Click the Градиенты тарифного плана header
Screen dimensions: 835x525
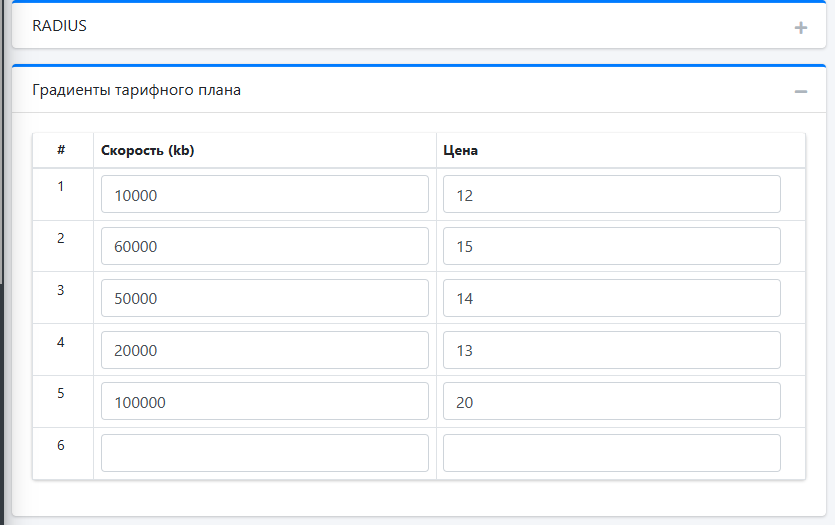(x=136, y=90)
